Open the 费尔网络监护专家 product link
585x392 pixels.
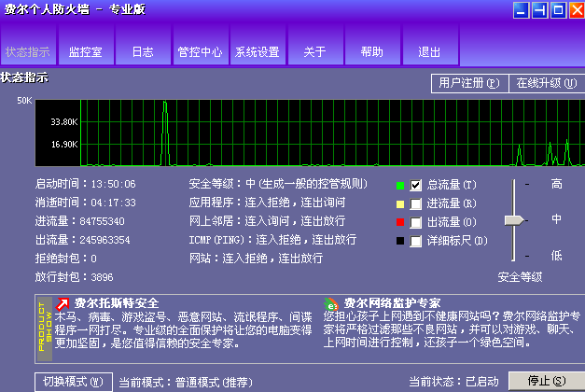pyautogui.click(x=392, y=303)
